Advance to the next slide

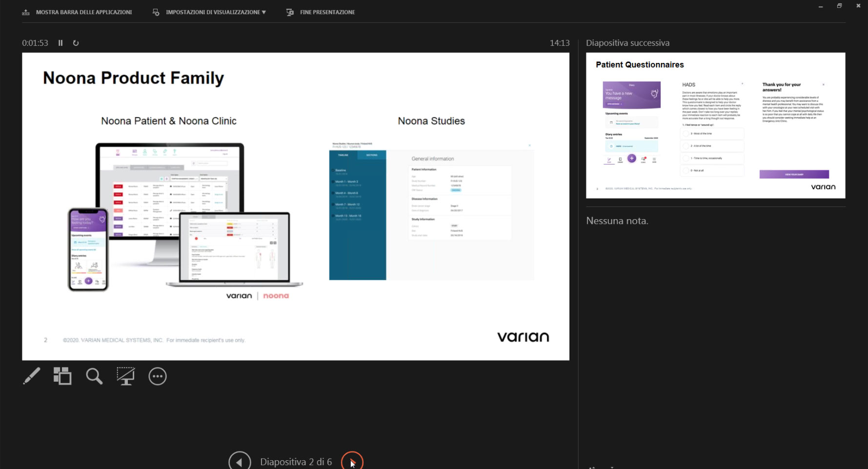coord(352,462)
